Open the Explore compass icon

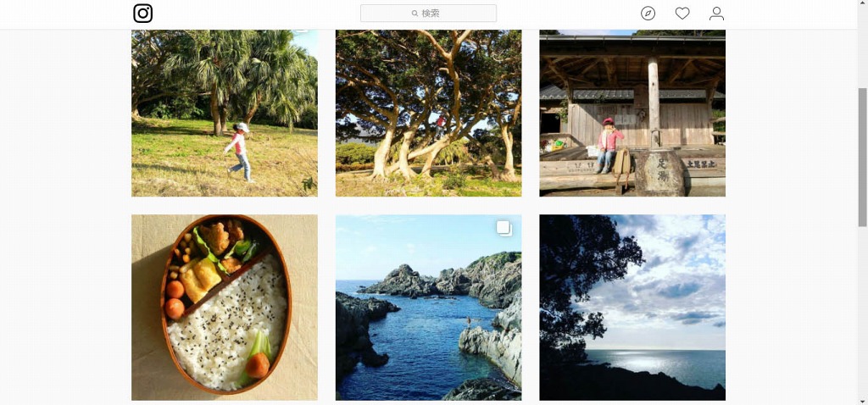648,14
